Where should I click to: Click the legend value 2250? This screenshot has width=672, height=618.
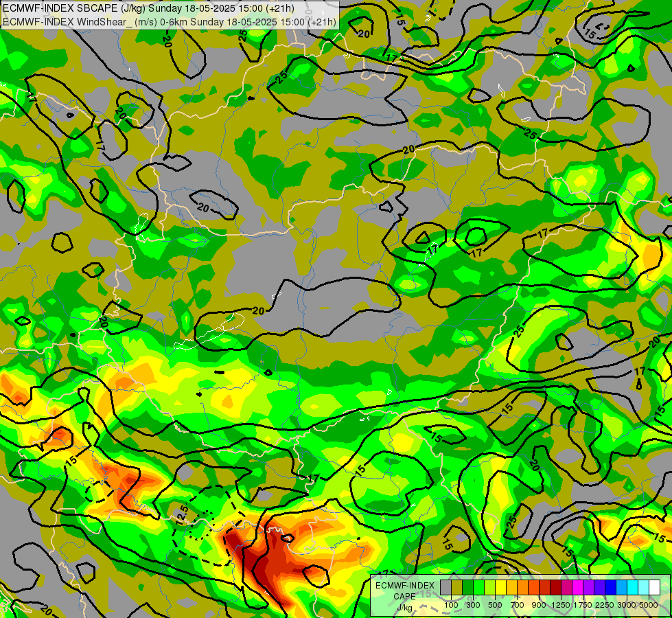click(604, 605)
